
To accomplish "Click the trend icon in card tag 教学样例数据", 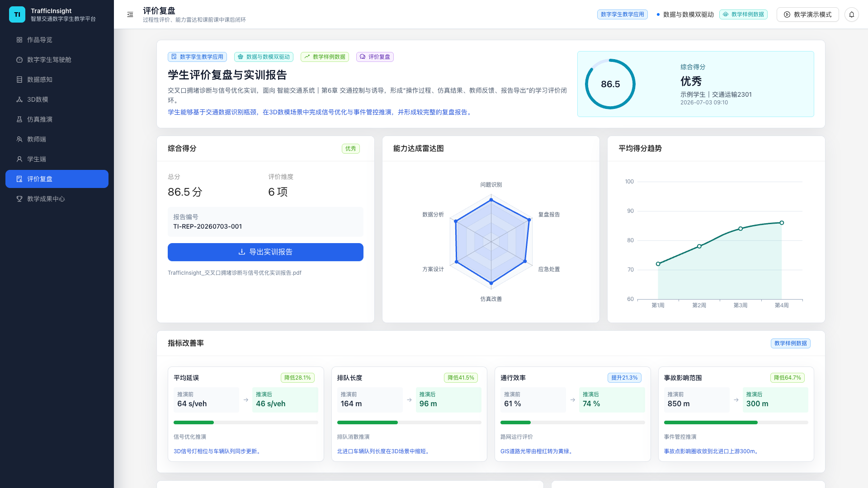I will 307,57.
